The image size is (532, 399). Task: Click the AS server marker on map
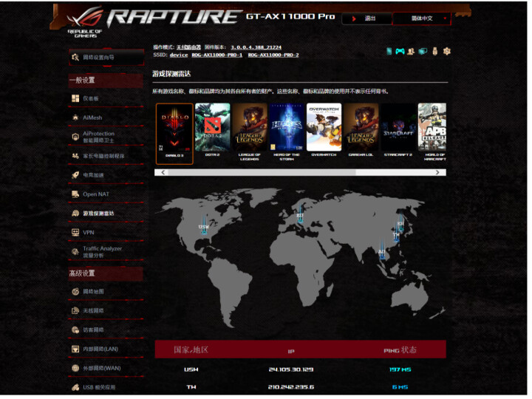pyautogui.click(x=382, y=250)
